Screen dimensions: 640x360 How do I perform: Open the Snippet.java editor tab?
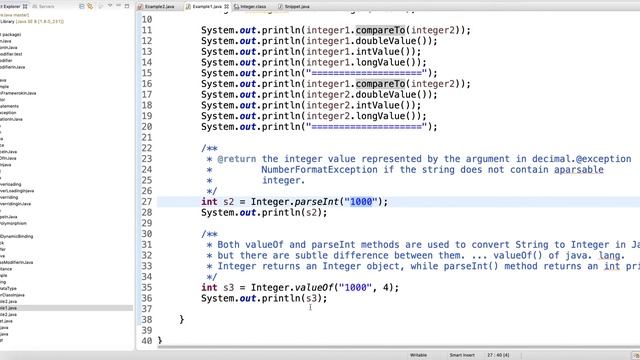[294, 7]
